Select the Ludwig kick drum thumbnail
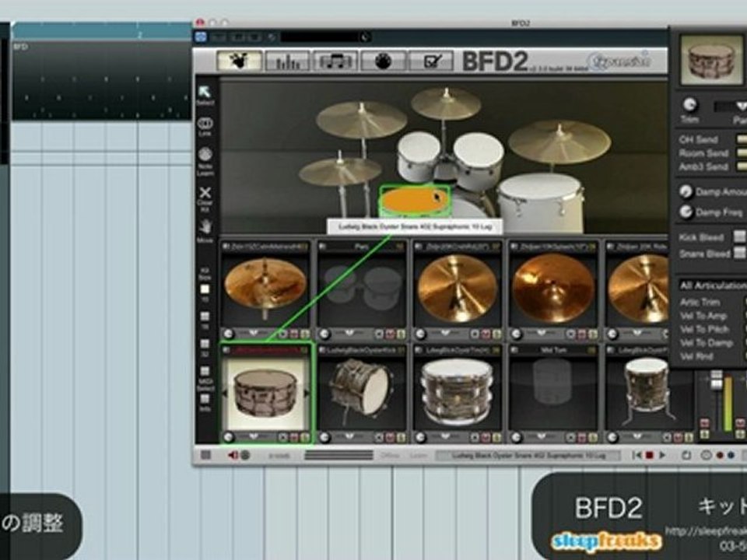This screenshot has height=560, width=747. click(x=362, y=392)
